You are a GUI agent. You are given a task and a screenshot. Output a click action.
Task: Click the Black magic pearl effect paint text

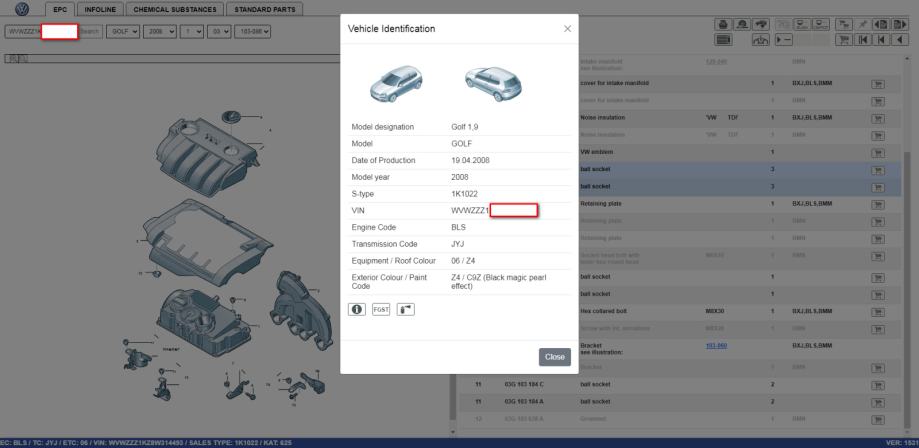coord(499,281)
